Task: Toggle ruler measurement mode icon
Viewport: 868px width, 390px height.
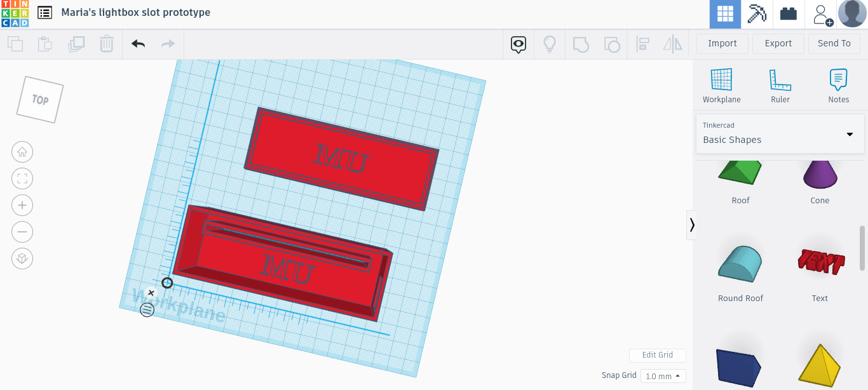Action: (x=147, y=309)
